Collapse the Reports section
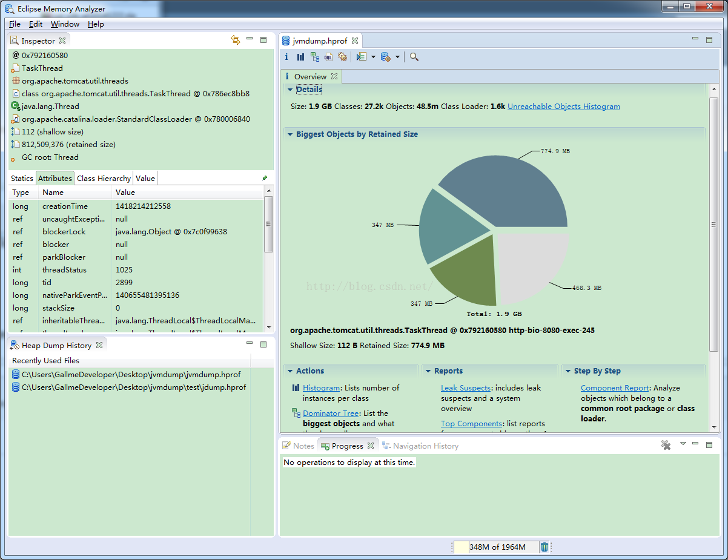Screen dimensions: 728x560 tap(428, 371)
